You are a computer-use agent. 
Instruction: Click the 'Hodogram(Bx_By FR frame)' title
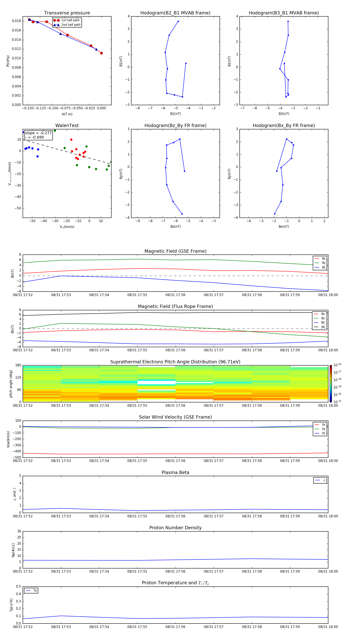tap(284, 125)
